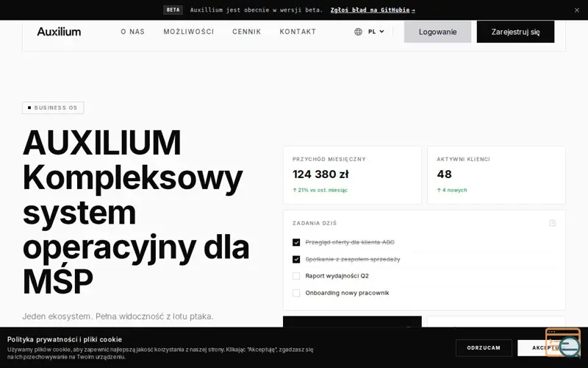Check the Onboarding nowy pracownik task

coord(296,293)
